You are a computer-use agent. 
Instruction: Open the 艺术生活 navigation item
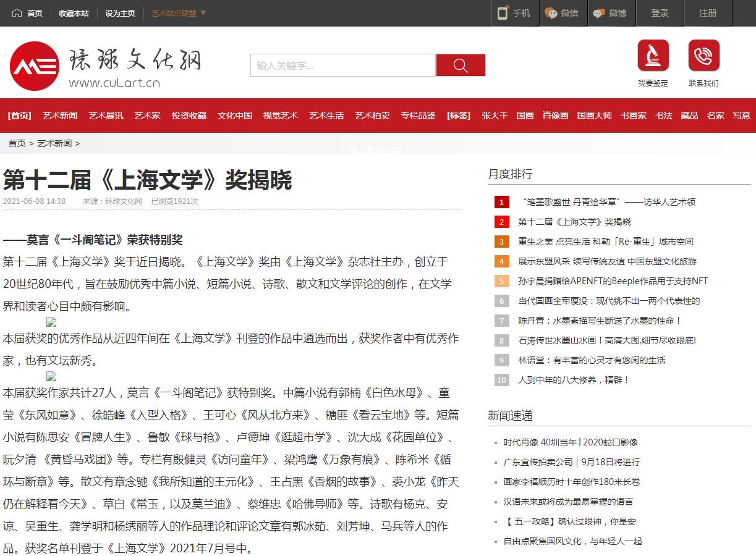(326, 116)
